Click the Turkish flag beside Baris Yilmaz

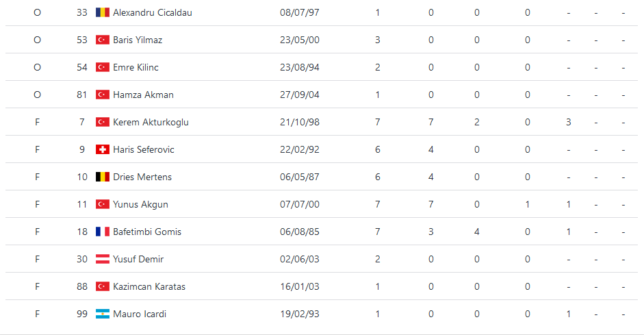[102, 40]
